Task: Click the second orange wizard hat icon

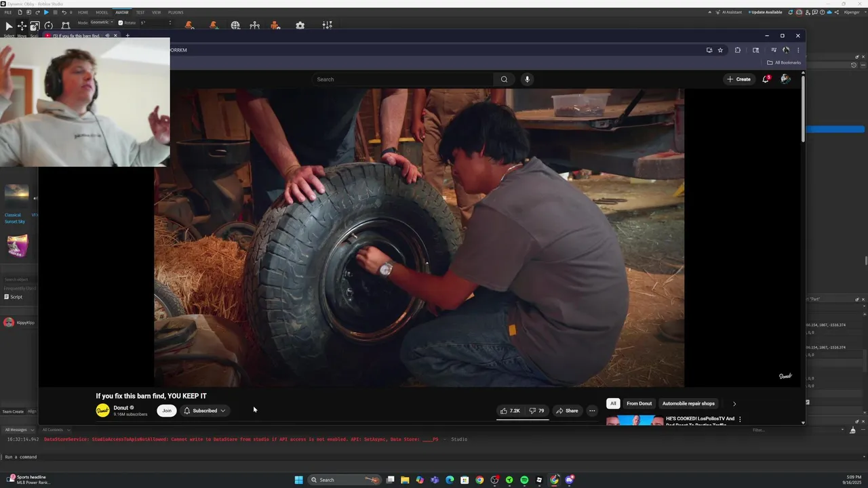Action: pos(214,26)
